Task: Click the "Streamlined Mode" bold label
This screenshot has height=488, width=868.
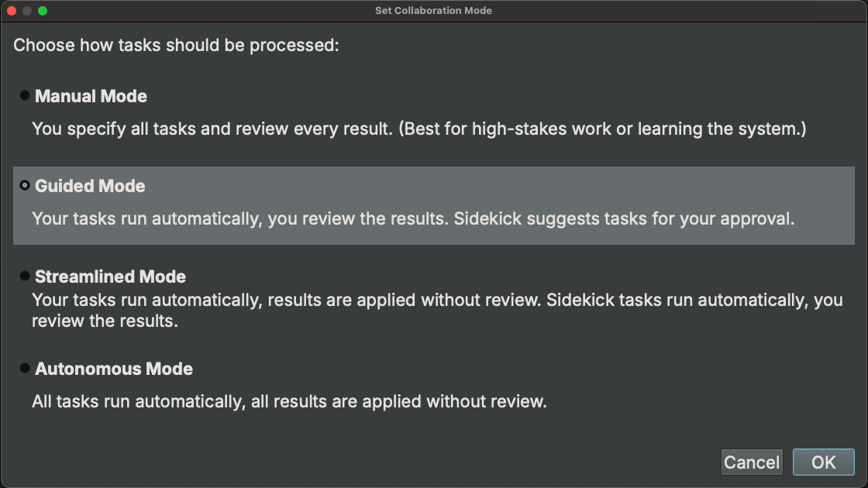Action: pos(110,277)
